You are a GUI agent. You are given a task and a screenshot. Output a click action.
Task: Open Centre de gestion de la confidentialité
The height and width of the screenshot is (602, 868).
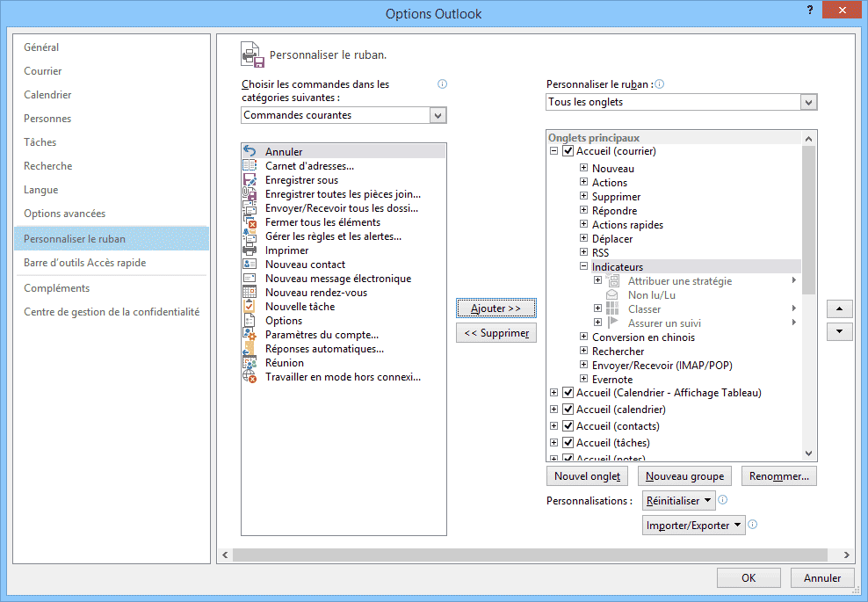(112, 312)
